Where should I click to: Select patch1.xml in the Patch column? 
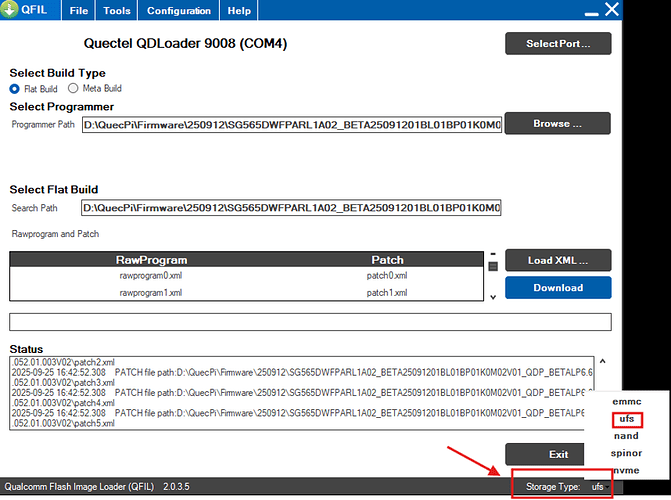click(387, 293)
